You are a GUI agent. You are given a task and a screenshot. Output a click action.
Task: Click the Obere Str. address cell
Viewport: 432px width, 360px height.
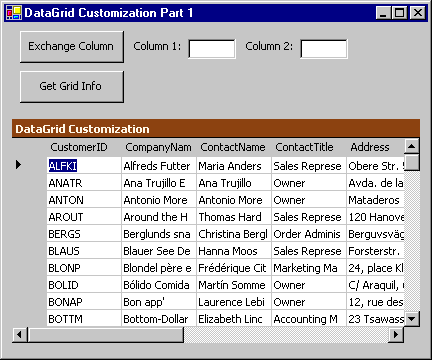coord(375,165)
